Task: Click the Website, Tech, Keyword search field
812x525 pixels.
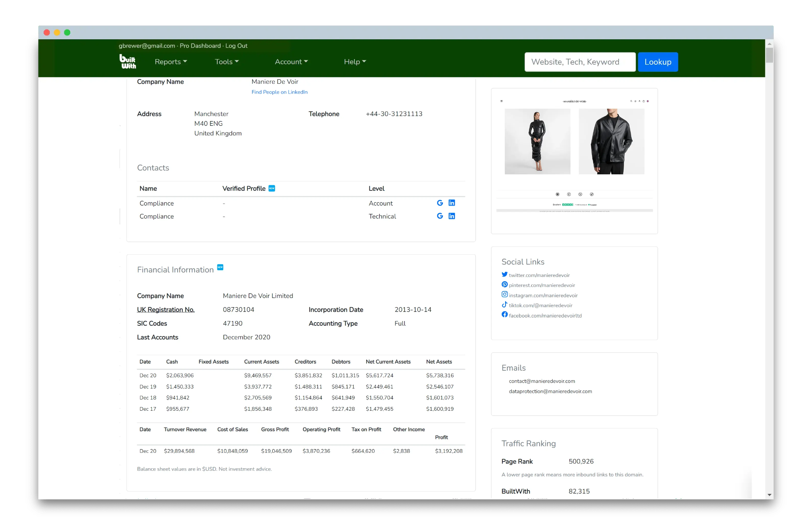Action: coord(580,62)
